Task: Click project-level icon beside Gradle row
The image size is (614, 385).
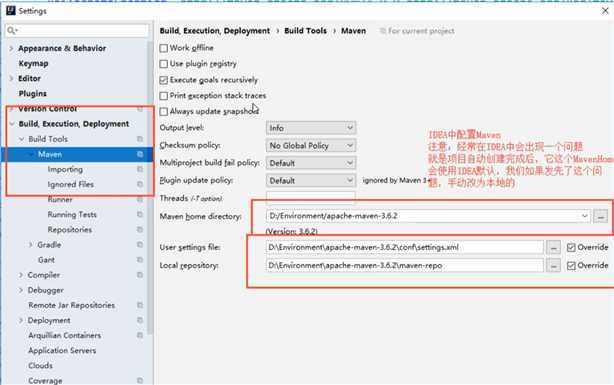Action: (140, 245)
